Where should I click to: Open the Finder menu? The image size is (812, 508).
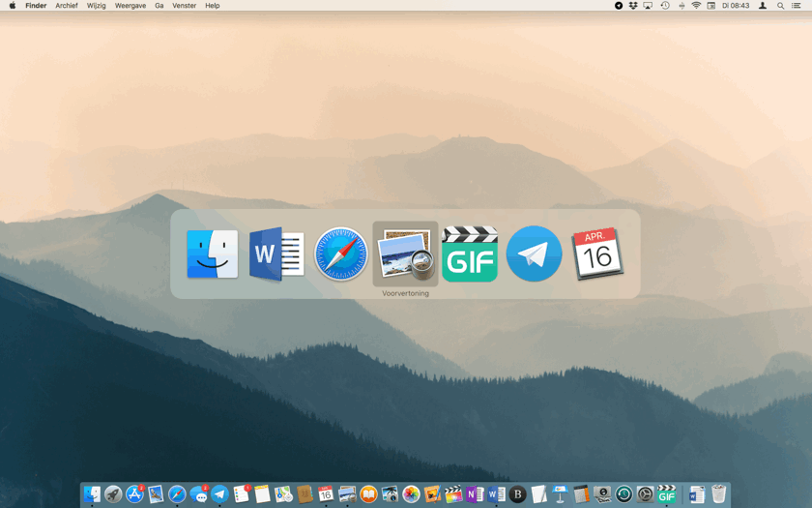36,6
